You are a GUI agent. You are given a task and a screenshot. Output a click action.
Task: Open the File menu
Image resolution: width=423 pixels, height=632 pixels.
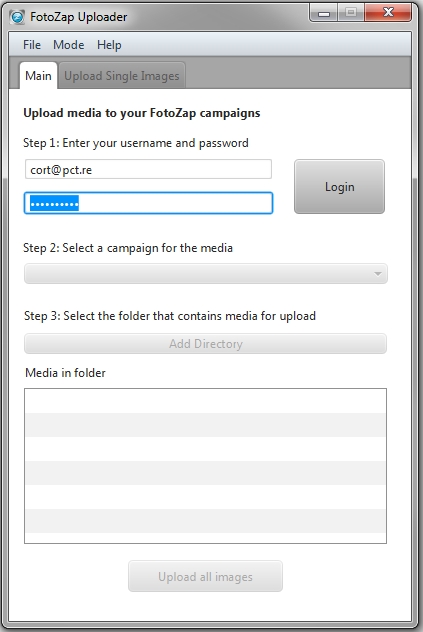point(32,45)
